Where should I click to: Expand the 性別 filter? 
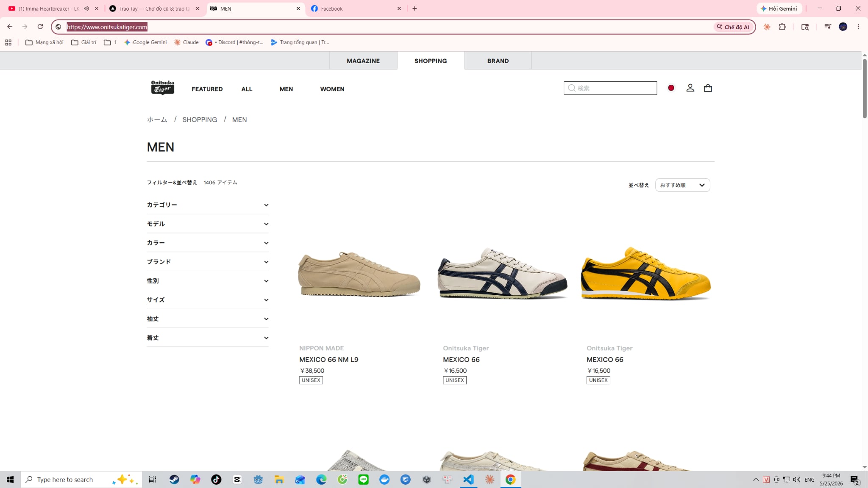tap(208, 280)
